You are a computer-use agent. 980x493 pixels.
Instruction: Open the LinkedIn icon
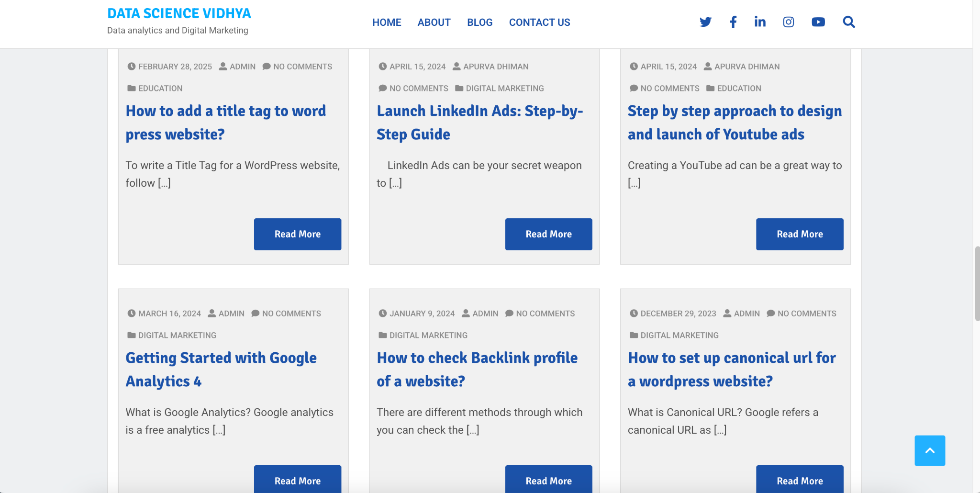tap(759, 22)
